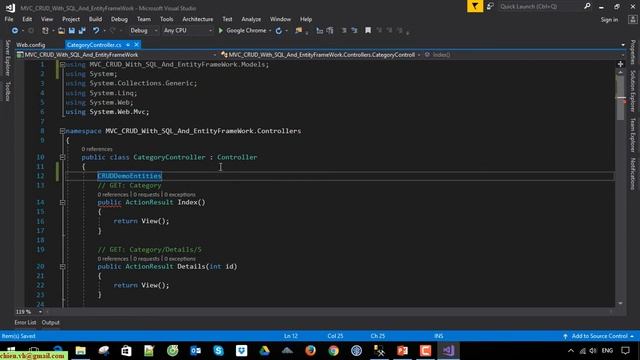Close the CategoryController.cs tab
The width and height of the screenshot is (640, 360).
137,44
